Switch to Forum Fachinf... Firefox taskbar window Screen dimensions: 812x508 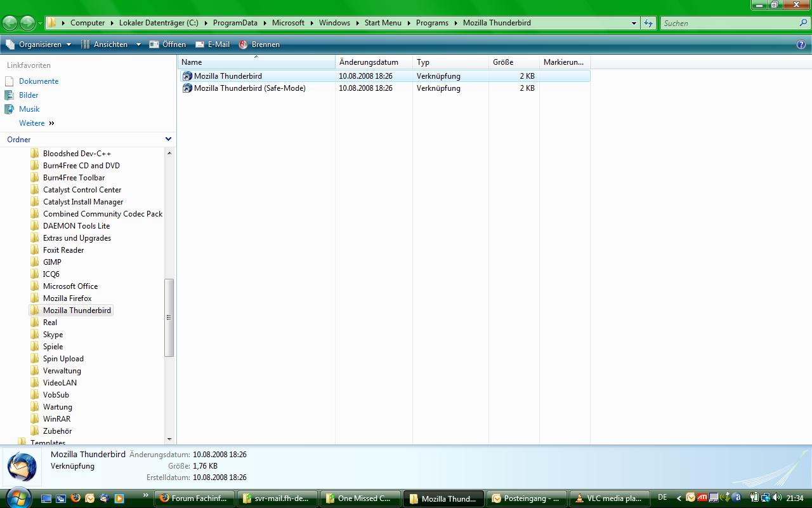pos(195,498)
